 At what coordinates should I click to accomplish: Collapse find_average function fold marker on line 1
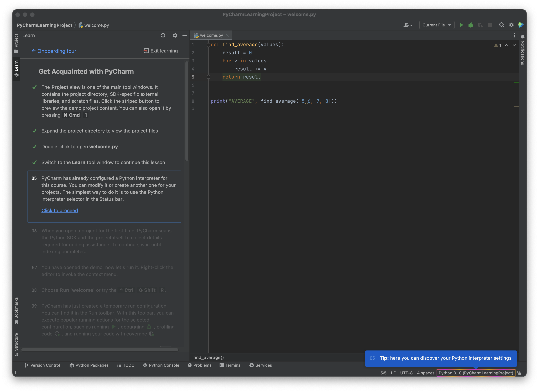208,45
